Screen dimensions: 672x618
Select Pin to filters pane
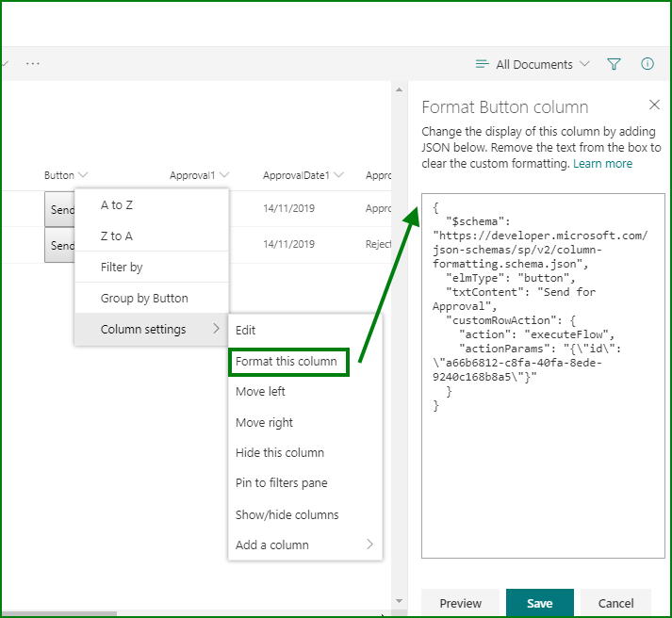[x=305, y=483]
